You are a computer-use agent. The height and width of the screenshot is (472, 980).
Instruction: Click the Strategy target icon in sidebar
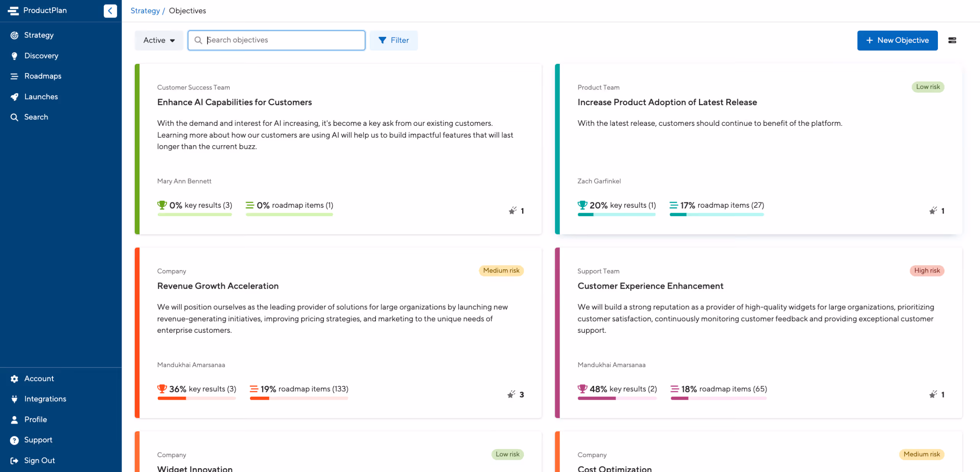click(x=15, y=35)
